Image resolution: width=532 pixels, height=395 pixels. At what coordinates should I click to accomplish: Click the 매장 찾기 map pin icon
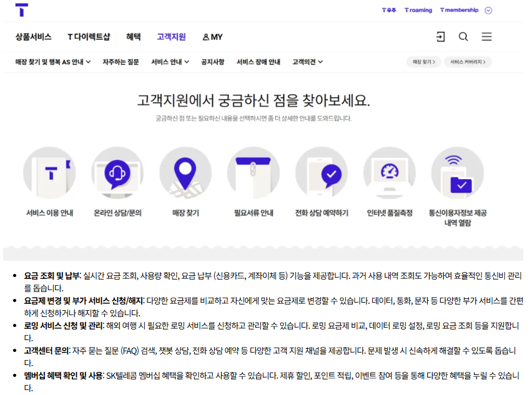coord(185,173)
